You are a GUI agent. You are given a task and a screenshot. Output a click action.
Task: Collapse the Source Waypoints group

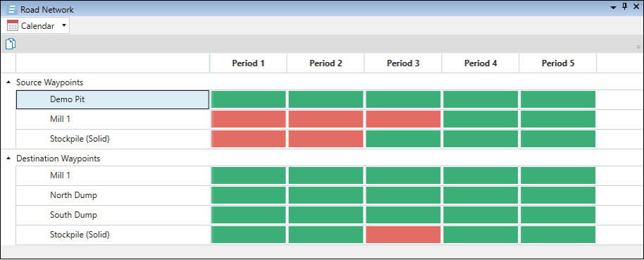click(x=8, y=82)
